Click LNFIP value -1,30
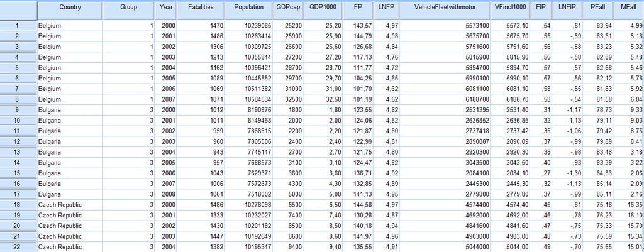The image size is (644, 252). tap(568, 173)
